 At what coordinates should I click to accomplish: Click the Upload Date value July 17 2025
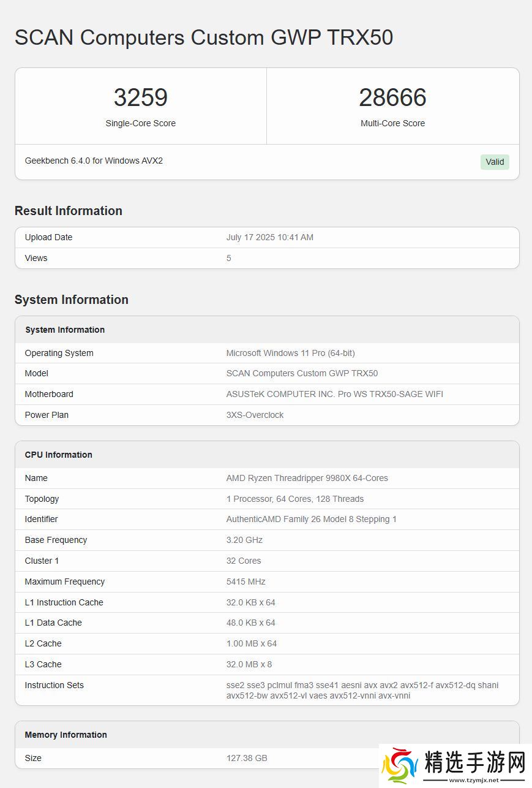[x=269, y=237]
